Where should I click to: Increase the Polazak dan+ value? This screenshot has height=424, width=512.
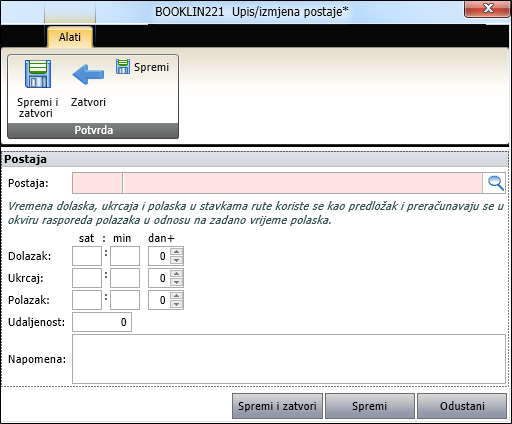tap(177, 296)
